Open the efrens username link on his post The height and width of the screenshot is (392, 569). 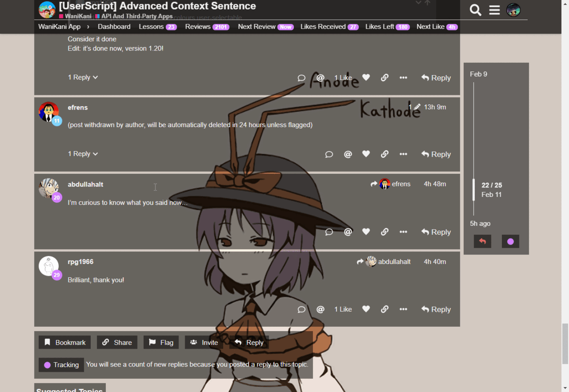click(78, 108)
